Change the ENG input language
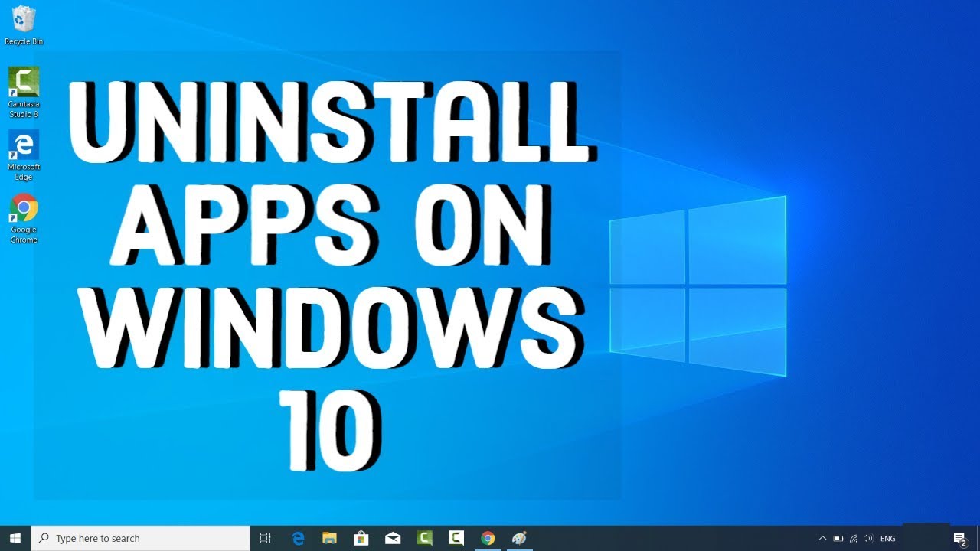This screenshot has width=980, height=551. 888,539
